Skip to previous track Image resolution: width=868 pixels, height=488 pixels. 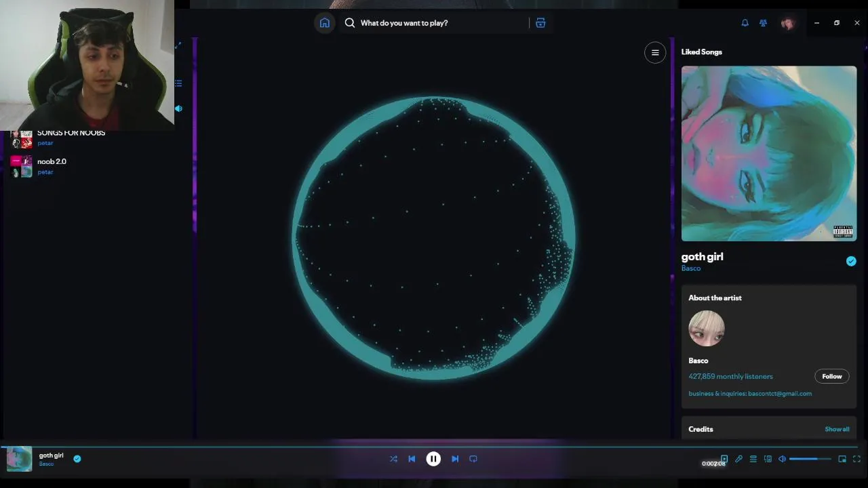[x=412, y=459]
